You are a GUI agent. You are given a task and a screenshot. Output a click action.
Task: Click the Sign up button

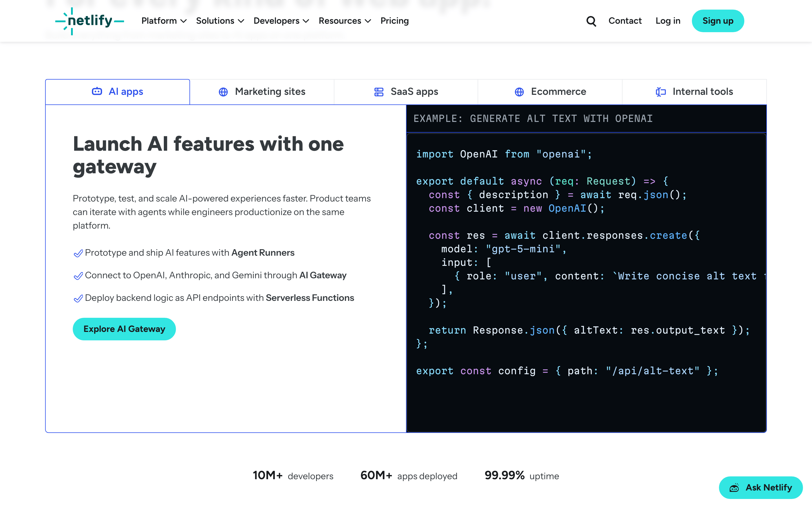pyautogui.click(x=718, y=21)
